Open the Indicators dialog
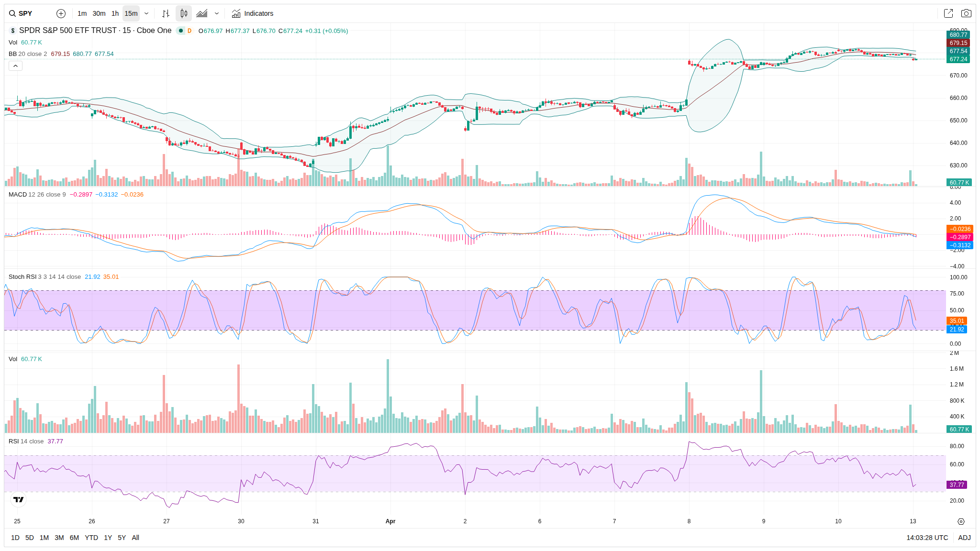The width and height of the screenshot is (980, 551). [x=252, y=13]
